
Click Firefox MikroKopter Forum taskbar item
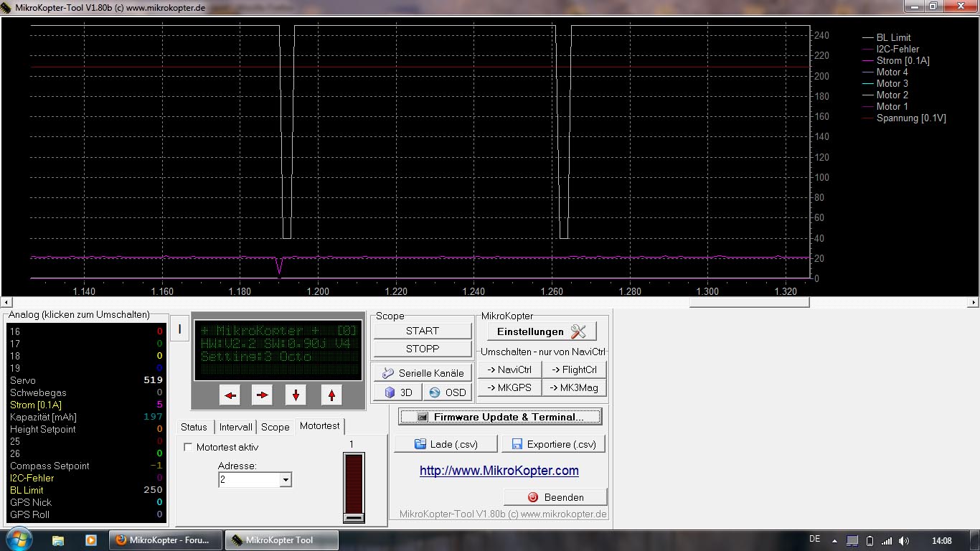pos(163,540)
